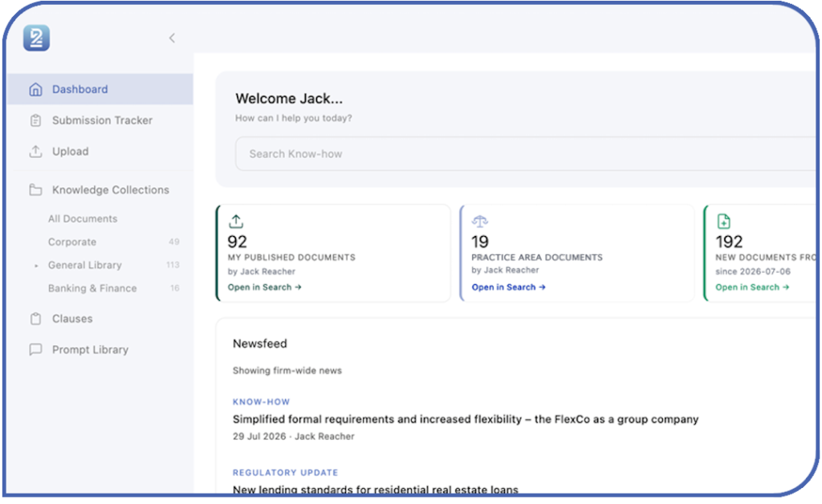Click 'Showing firm-wide news' text
This screenshot has height=504, width=822.
(287, 371)
